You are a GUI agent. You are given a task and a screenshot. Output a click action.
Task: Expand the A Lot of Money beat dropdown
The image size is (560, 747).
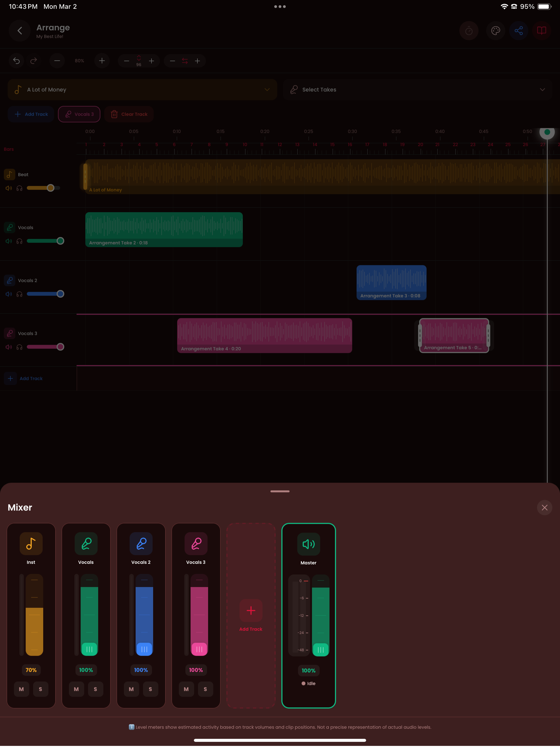coord(142,89)
